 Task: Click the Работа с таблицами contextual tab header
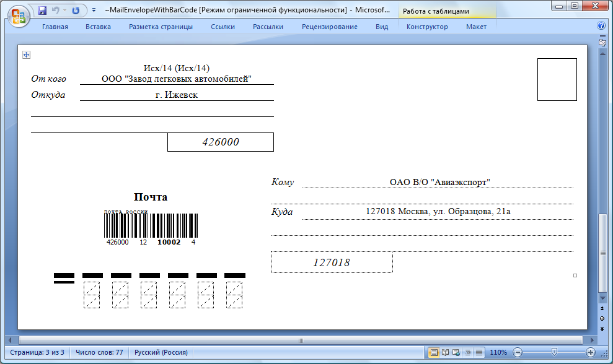click(x=436, y=11)
